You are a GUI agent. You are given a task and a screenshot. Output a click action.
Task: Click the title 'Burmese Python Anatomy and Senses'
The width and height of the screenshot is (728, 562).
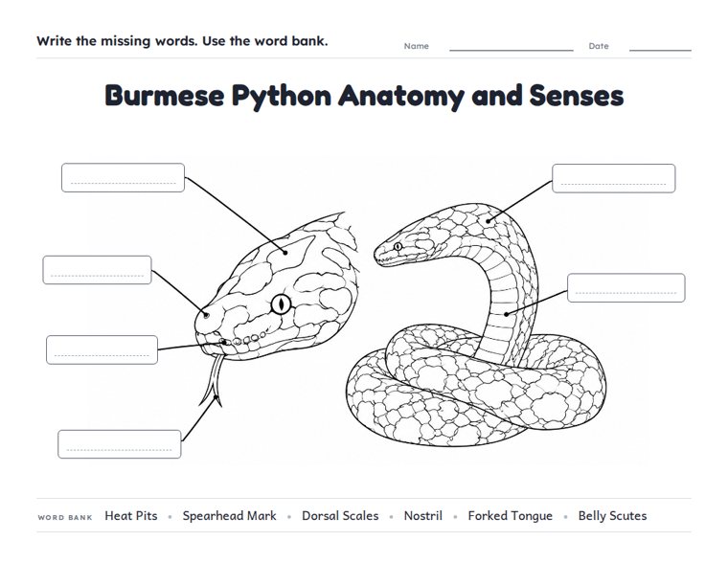[x=364, y=96]
